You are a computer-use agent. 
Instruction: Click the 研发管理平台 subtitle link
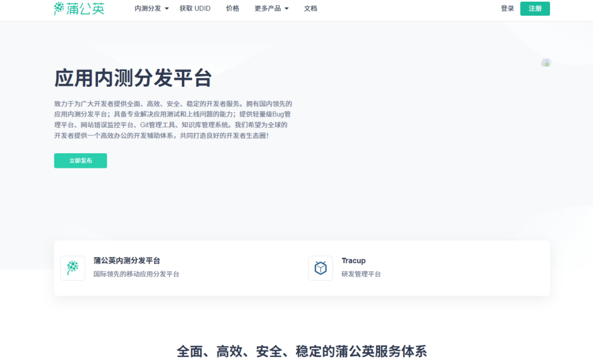coord(360,274)
